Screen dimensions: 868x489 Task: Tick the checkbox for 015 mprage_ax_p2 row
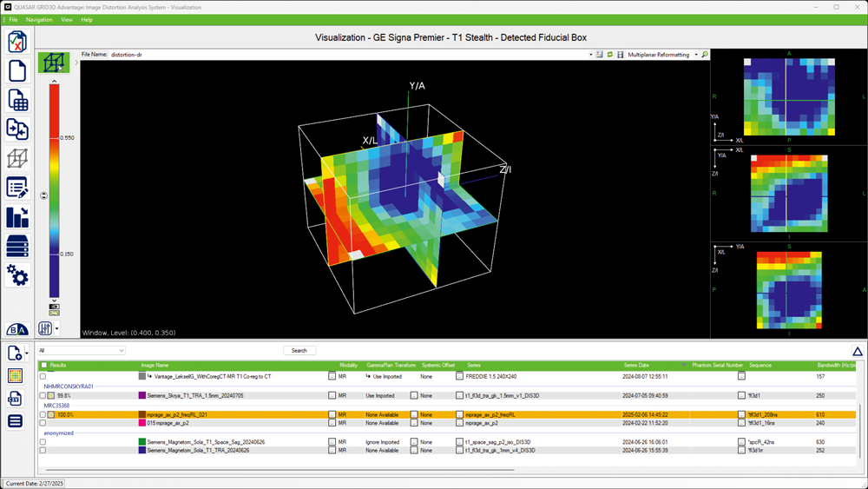point(43,423)
